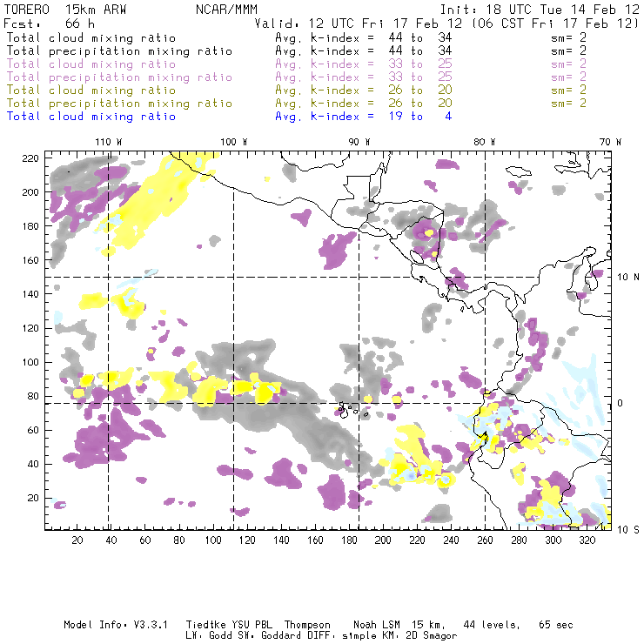
Task: Select the 'Valid: 12 UTC Fri 17 Feb 12' text
Action: [359, 23]
